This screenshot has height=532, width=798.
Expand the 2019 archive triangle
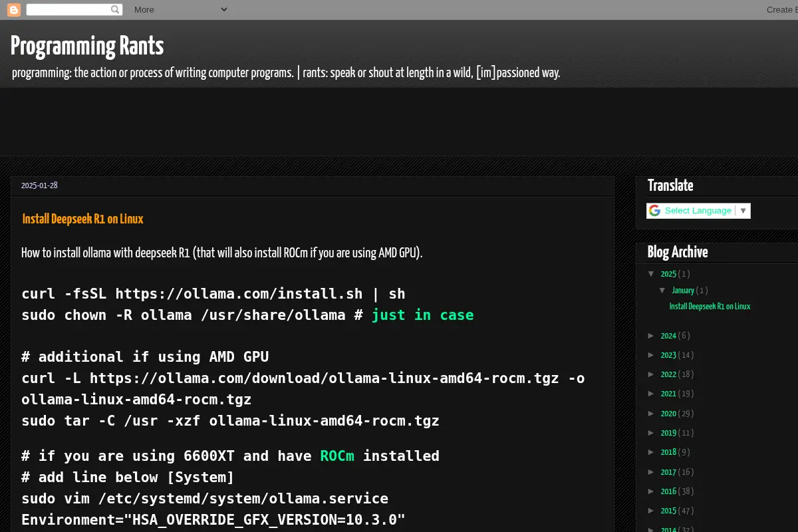[652, 432]
